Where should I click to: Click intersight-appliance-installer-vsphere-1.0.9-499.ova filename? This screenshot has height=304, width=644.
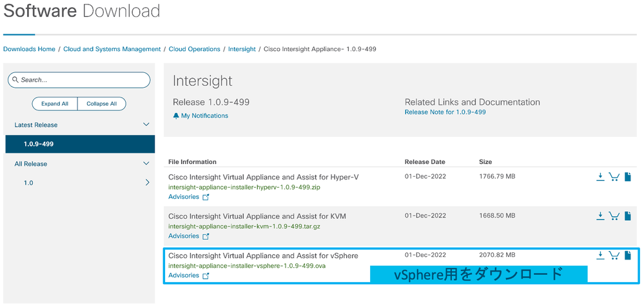click(247, 266)
